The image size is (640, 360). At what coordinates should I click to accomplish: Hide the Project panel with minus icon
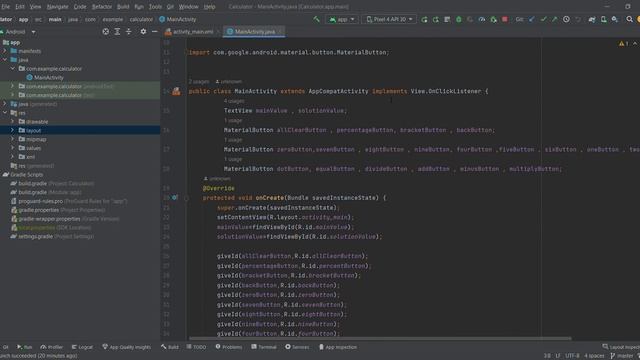[154, 31]
